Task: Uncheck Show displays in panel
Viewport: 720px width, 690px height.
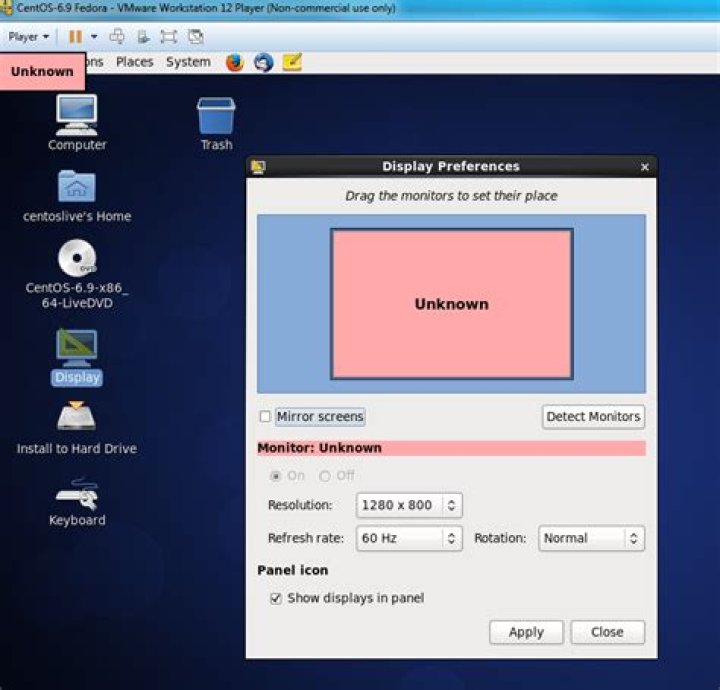Action: pos(276,598)
